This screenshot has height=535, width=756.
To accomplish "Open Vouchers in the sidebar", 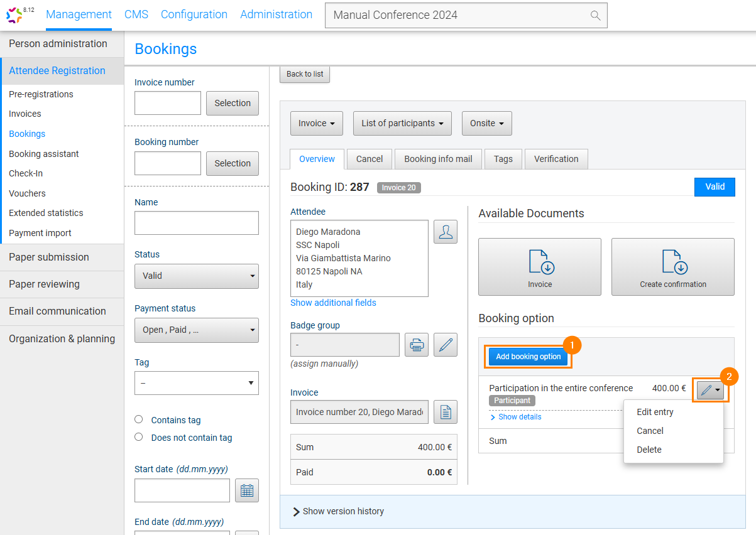I will (x=27, y=193).
